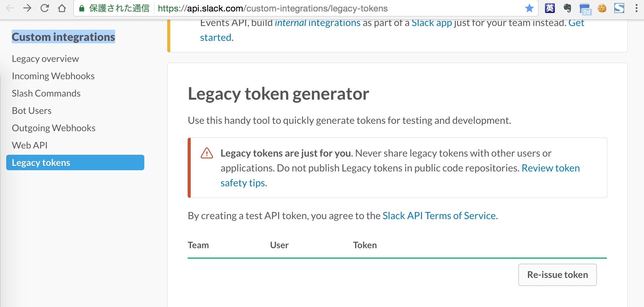Viewport: 644px width, 307px height.
Task: Open the Slack API Terms of Service
Action: coord(439,215)
